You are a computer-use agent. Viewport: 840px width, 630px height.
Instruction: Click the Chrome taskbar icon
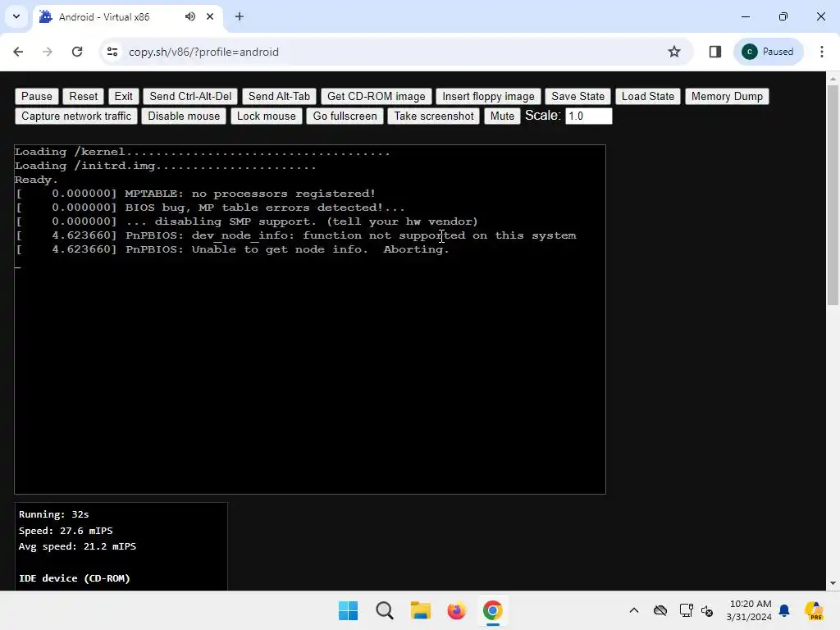(492, 610)
